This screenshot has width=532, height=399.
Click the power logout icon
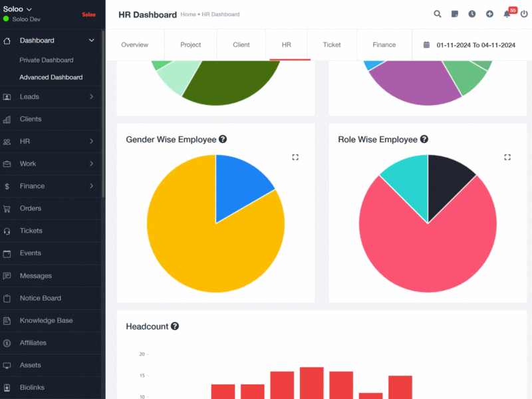point(524,14)
